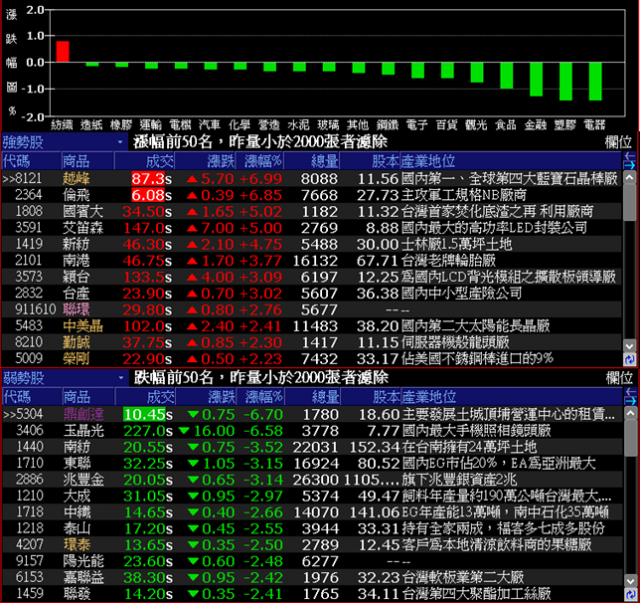This screenshot has height=603, width=640.
Task: Click the 觀光 label on the chart axis
Action: click(x=476, y=125)
